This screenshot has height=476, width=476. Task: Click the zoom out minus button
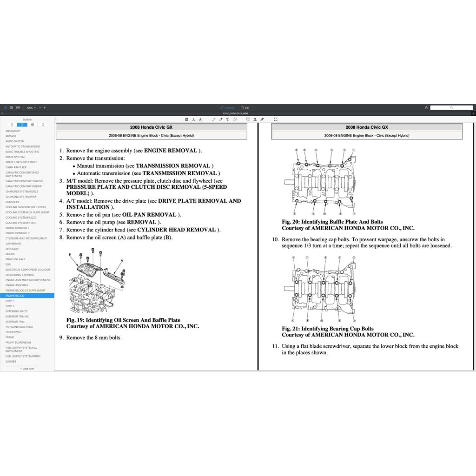pyautogui.click(x=40, y=107)
